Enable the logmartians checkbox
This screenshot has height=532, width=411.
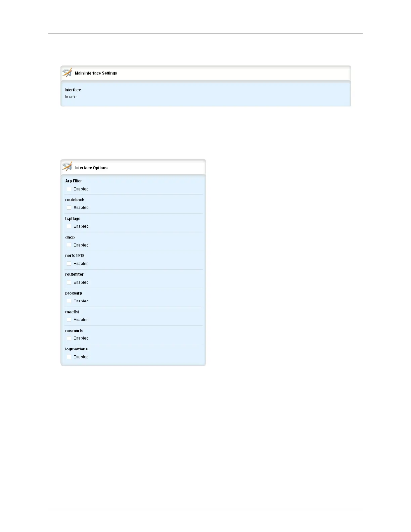click(69, 357)
